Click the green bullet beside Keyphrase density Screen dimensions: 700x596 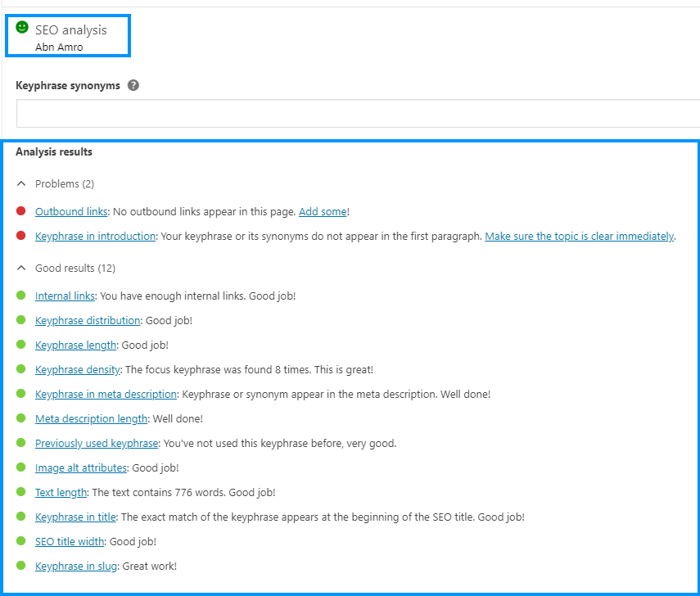[21, 369]
